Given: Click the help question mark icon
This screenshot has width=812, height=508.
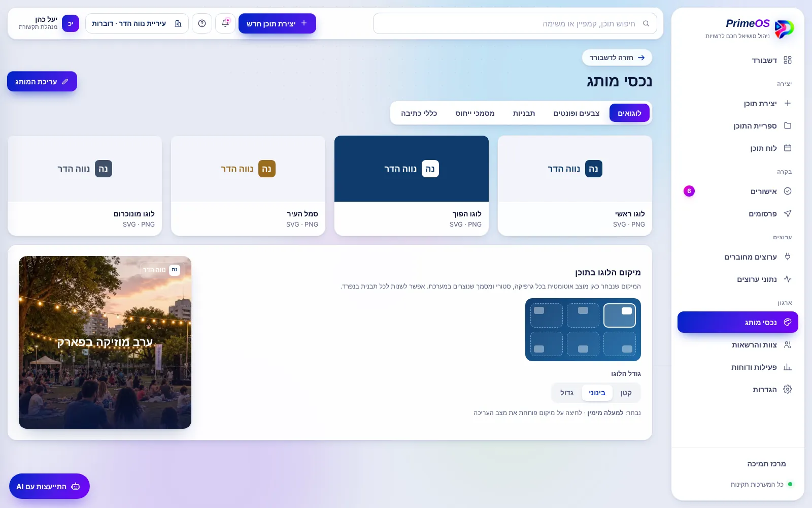Looking at the screenshot, I should click(202, 23).
